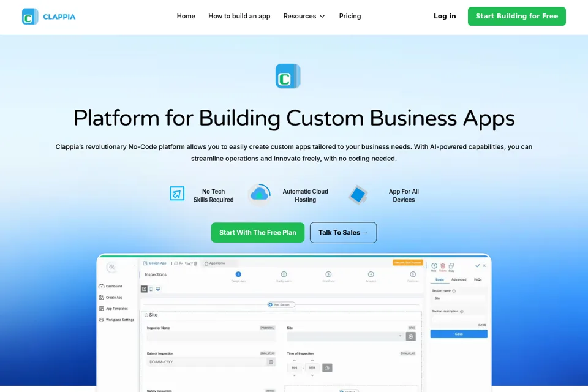Viewport: 588px width, 392px height.
Task: Click the HH hour field
Action: pyautogui.click(x=295, y=368)
